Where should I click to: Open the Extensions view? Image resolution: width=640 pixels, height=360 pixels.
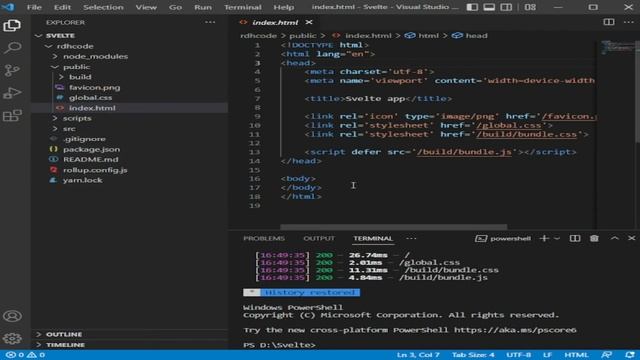pyautogui.click(x=12, y=116)
